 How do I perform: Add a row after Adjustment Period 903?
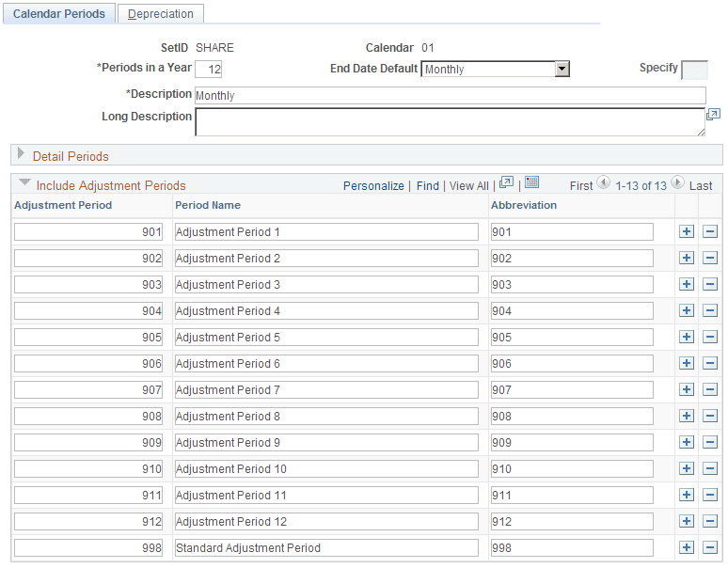point(687,284)
